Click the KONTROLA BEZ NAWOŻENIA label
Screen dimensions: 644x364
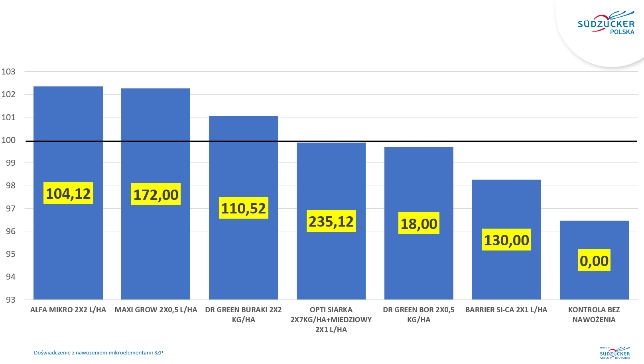pyautogui.click(x=594, y=315)
